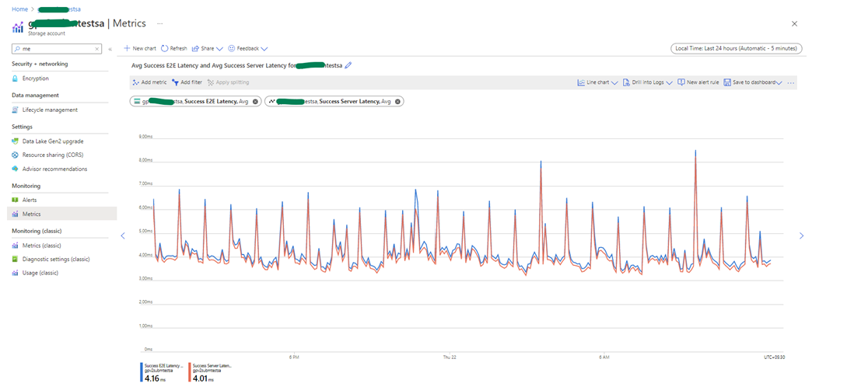Image resolution: width=868 pixels, height=387 pixels.
Task: Pan chart to later time with right arrow
Action: click(801, 235)
